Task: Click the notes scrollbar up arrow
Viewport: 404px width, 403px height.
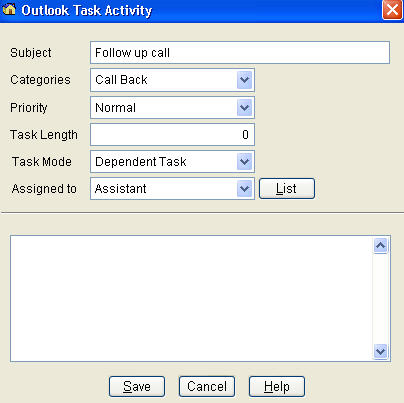Action: coord(380,246)
